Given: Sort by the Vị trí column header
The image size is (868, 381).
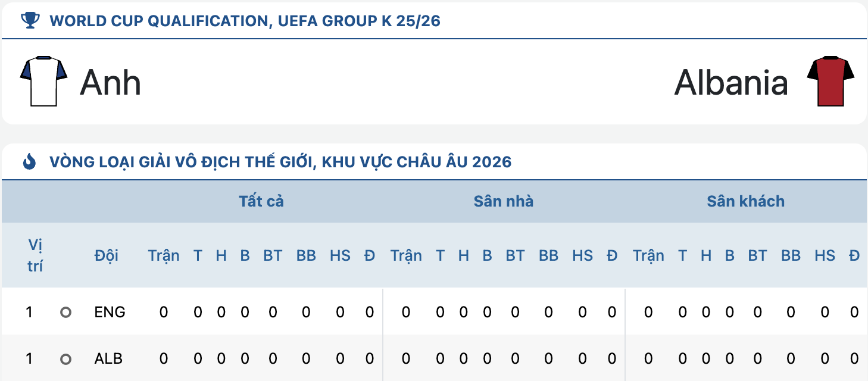Looking at the screenshot, I should pos(35,255).
